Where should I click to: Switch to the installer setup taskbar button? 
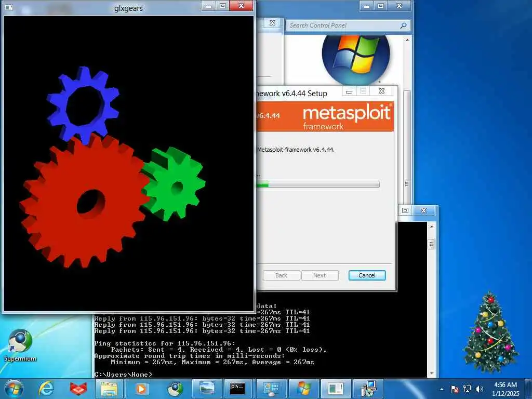(368, 389)
